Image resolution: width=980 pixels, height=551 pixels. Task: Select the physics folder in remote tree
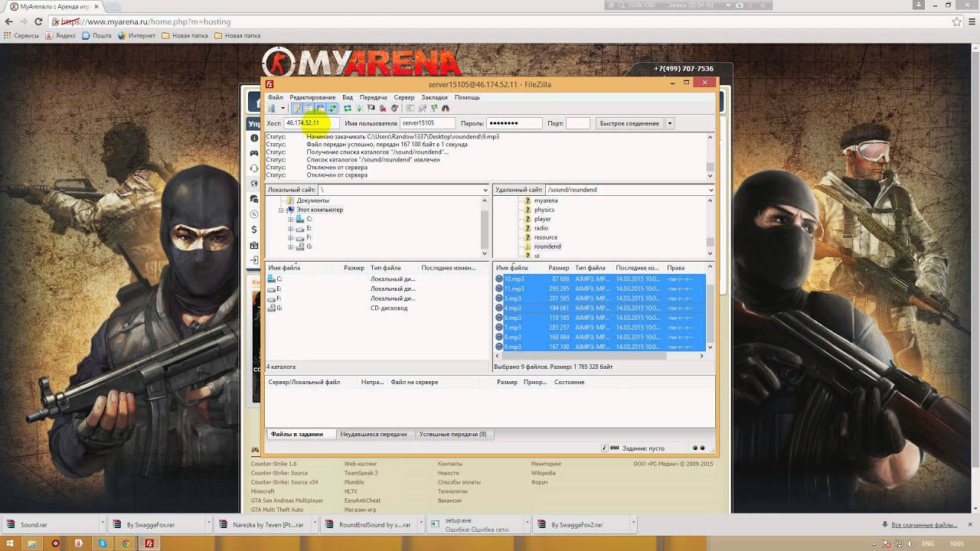click(x=544, y=210)
